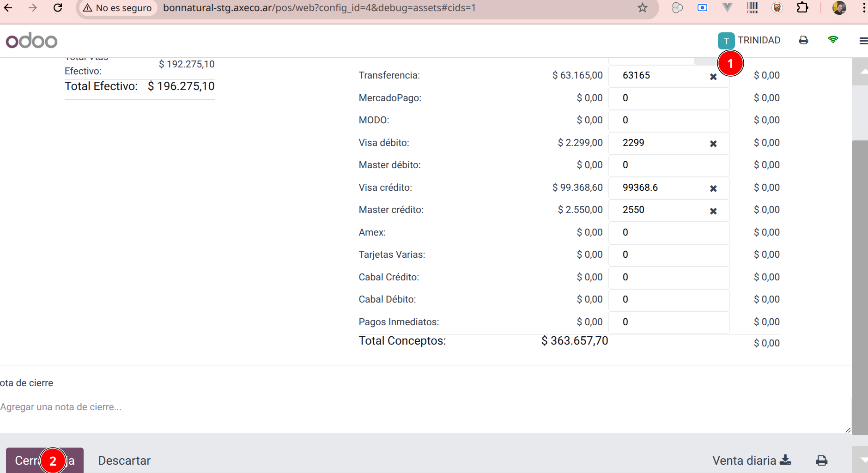This screenshot has height=473, width=868.
Task: Click the green wifi connection status icon
Action: (x=833, y=40)
